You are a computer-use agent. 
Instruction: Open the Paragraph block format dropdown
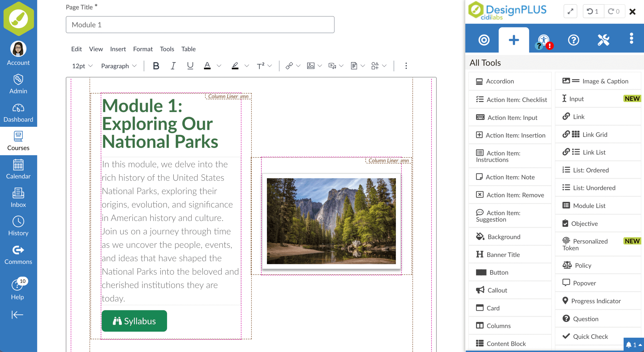pyautogui.click(x=118, y=66)
